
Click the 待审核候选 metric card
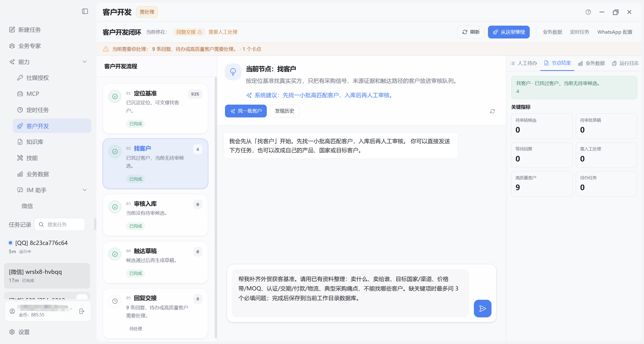point(542,126)
